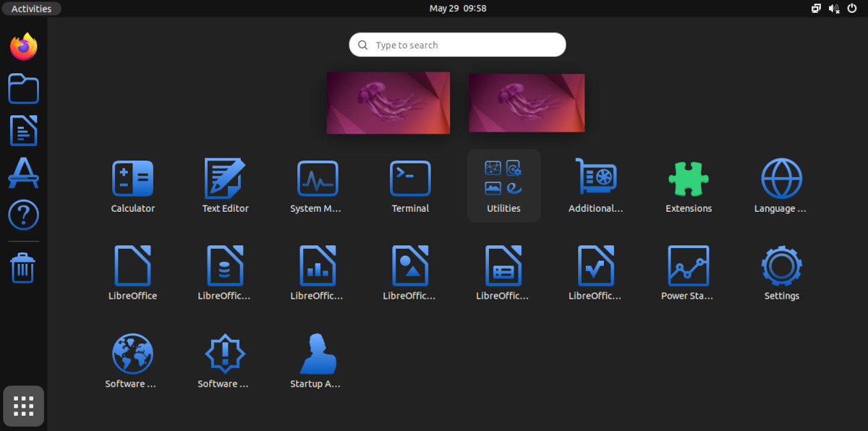Image resolution: width=868 pixels, height=431 pixels.
Task: Launch the Extensions manager
Action: (688, 178)
